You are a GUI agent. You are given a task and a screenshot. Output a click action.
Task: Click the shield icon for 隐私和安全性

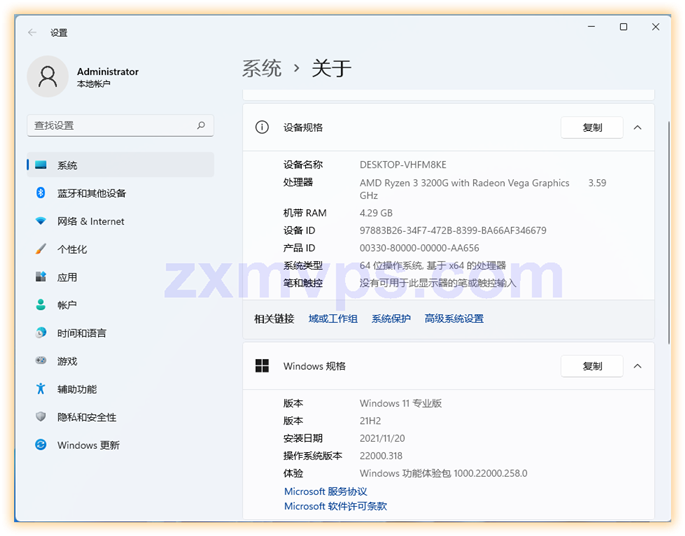41,417
